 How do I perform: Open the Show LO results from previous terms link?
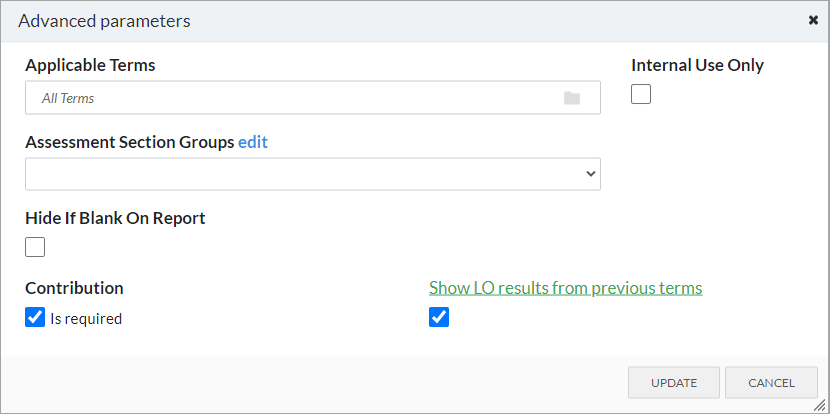pos(565,288)
